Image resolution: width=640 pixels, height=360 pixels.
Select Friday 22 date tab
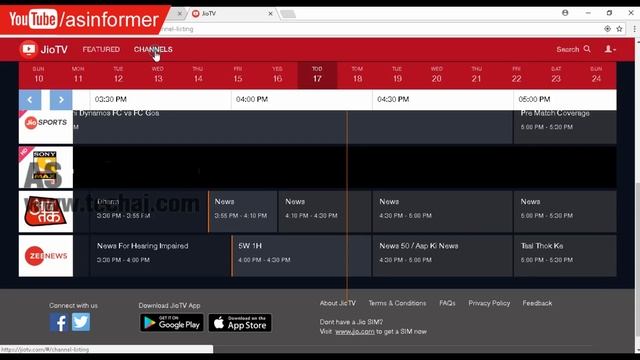coord(516,75)
